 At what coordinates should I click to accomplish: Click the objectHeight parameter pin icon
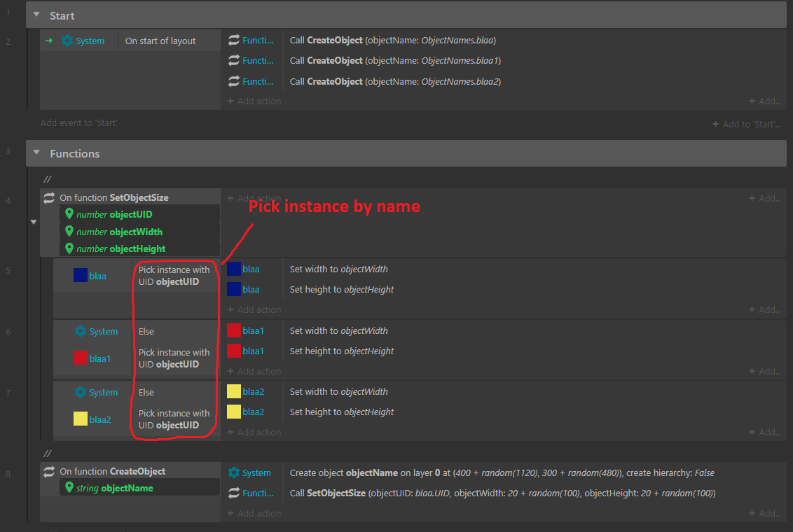[x=69, y=248]
